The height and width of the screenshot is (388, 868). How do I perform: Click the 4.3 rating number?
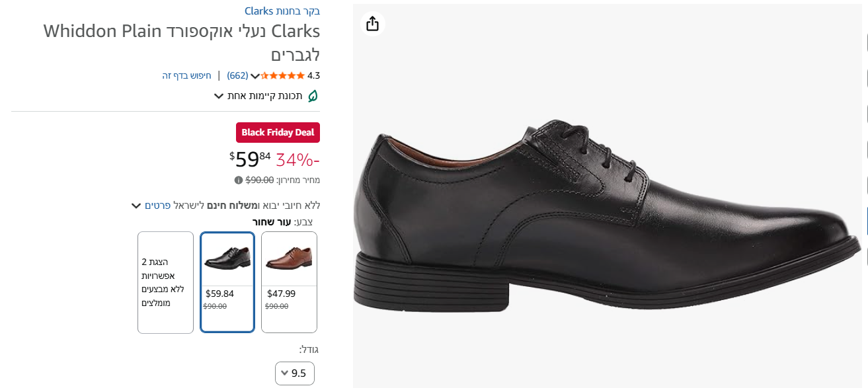(x=313, y=75)
